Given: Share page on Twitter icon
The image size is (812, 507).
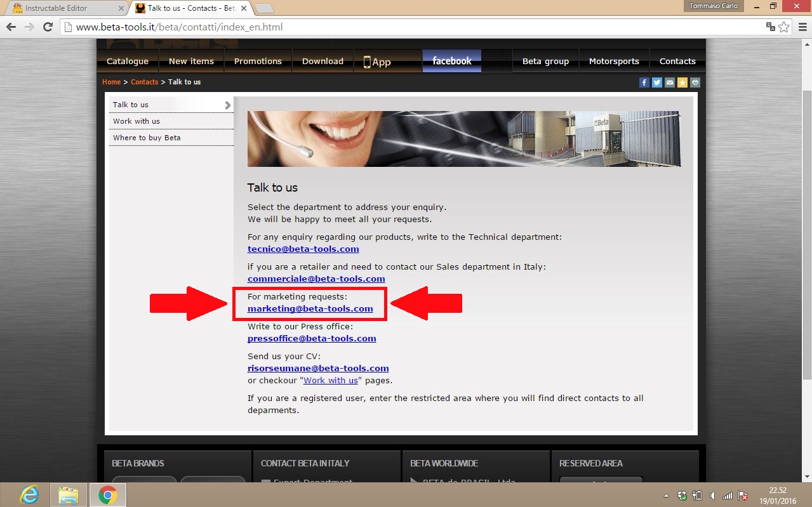Looking at the screenshot, I should coord(657,82).
